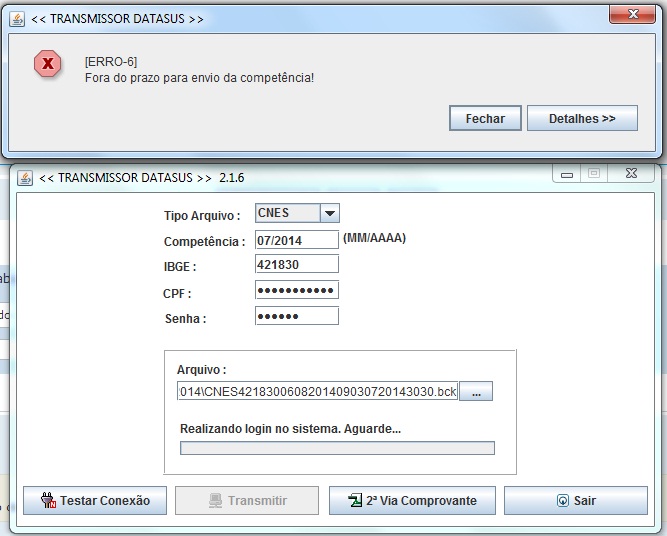This screenshot has width=667, height=536.
Task: Click the login progress bar
Action: pos(337,448)
